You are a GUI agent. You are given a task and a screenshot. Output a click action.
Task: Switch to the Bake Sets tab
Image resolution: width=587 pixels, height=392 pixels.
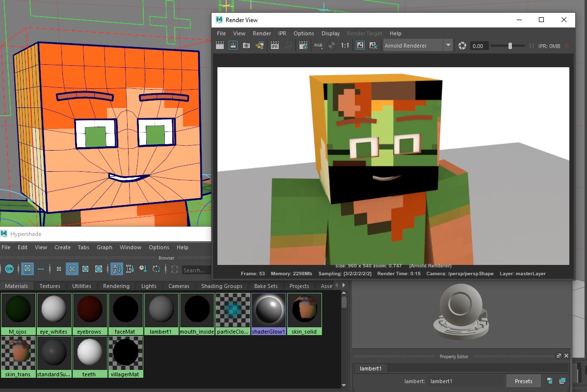266,286
